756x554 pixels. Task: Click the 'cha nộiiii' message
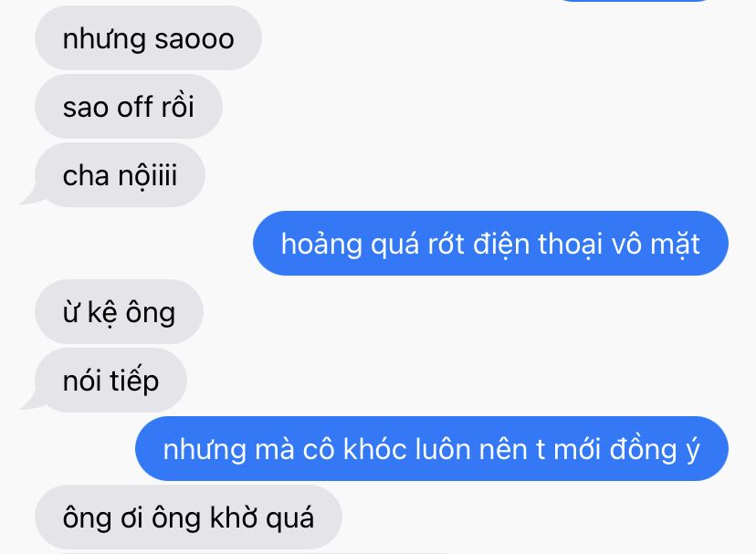pos(120,174)
